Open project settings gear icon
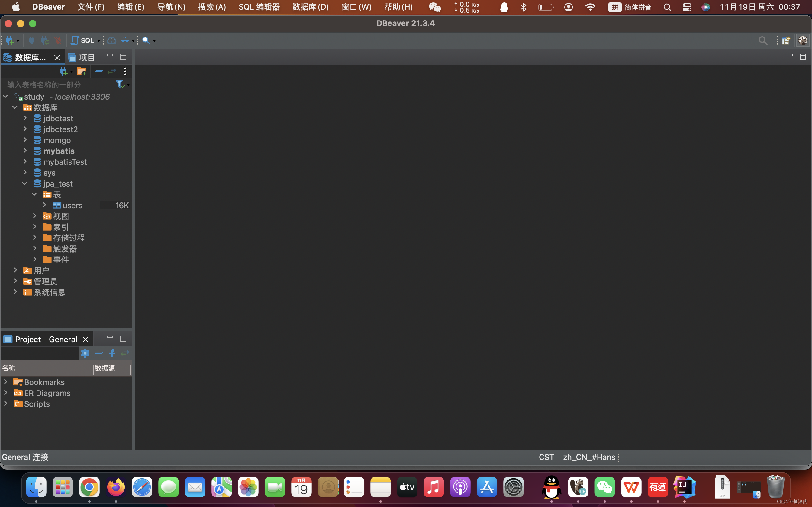 pos(85,353)
